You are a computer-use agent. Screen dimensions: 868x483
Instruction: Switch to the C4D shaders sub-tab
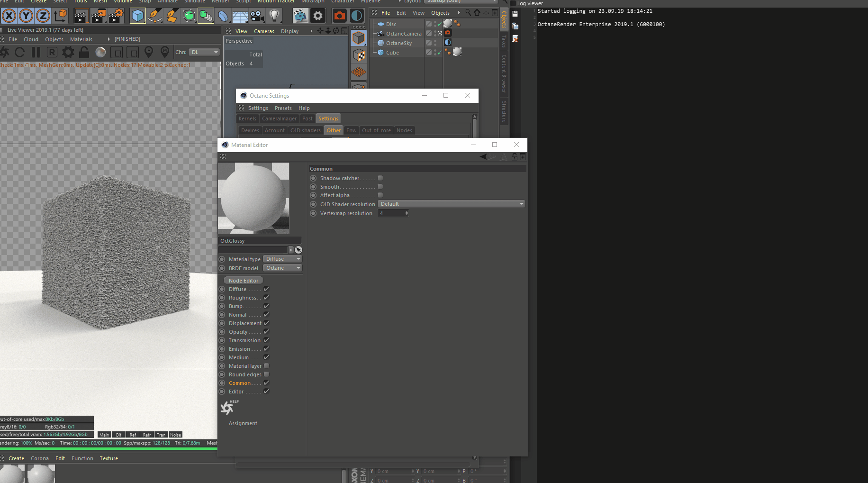[x=306, y=130]
